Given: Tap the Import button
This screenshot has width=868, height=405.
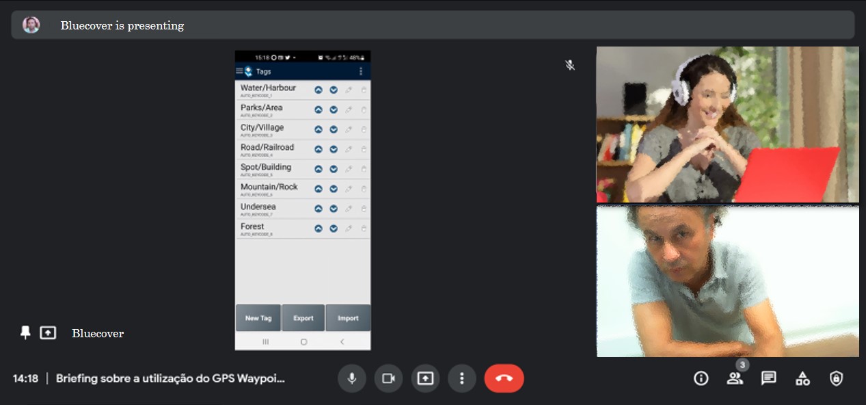Looking at the screenshot, I should (348, 318).
